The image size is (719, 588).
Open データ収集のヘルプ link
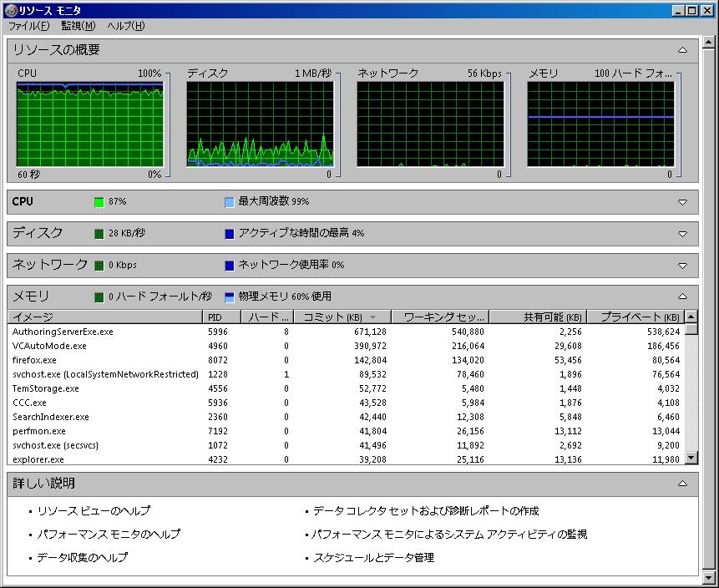[x=82, y=558]
